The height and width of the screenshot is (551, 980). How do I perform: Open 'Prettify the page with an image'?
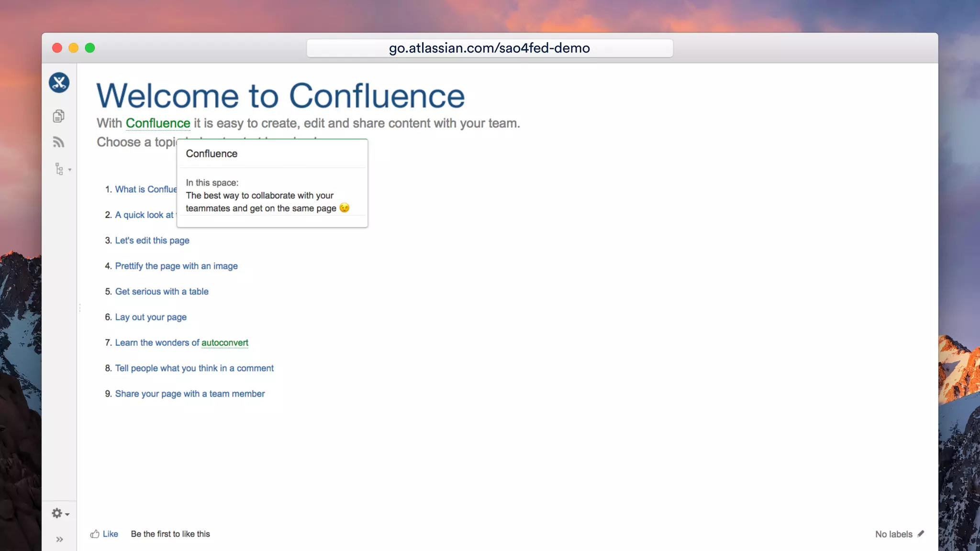pyautogui.click(x=176, y=266)
